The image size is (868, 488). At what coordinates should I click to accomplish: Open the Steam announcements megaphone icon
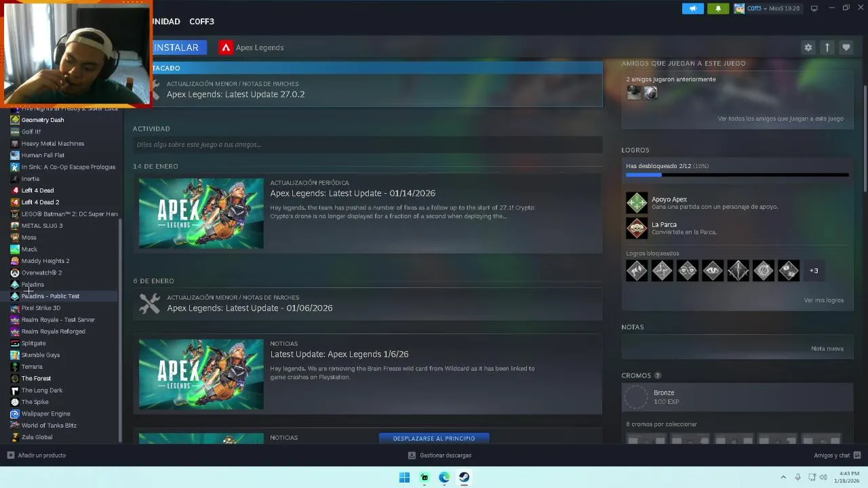coord(692,8)
